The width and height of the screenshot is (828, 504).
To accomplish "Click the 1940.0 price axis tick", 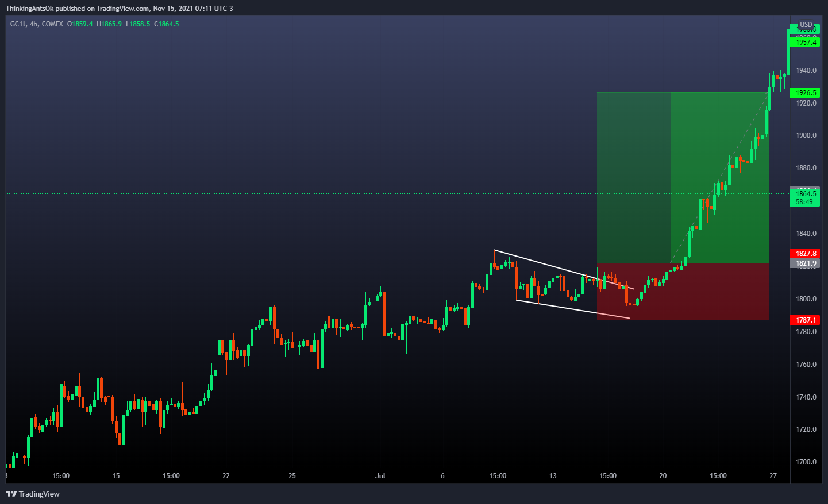I will click(x=806, y=71).
